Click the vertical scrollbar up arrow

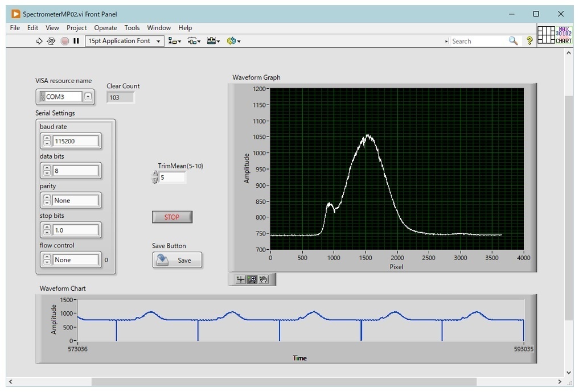click(569, 53)
